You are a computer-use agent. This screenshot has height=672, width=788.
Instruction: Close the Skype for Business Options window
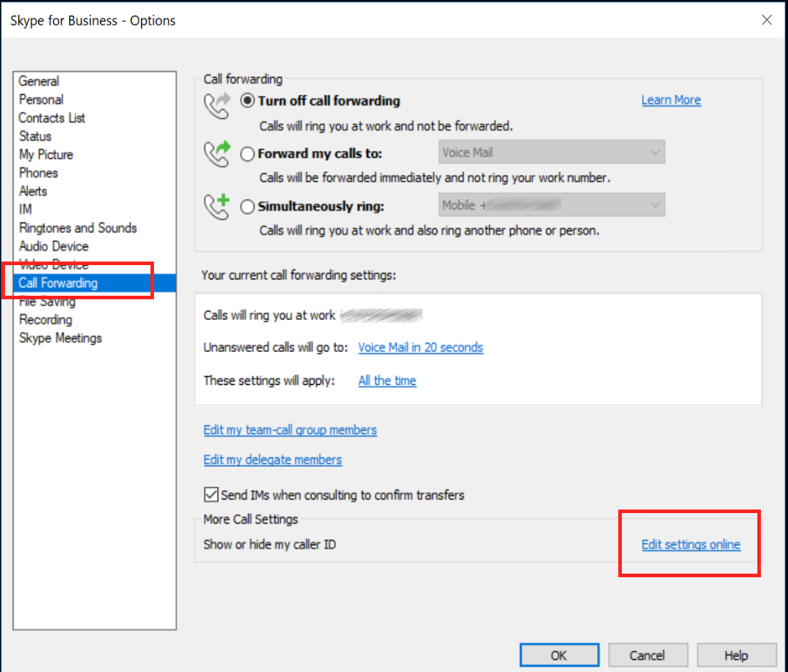tap(767, 20)
